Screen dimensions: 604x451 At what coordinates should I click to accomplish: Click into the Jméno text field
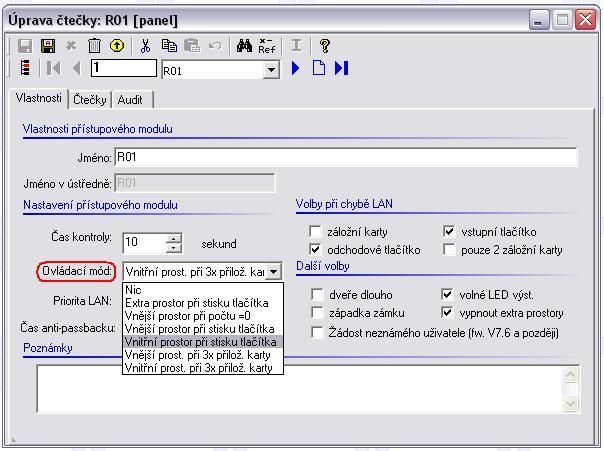point(345,157)
